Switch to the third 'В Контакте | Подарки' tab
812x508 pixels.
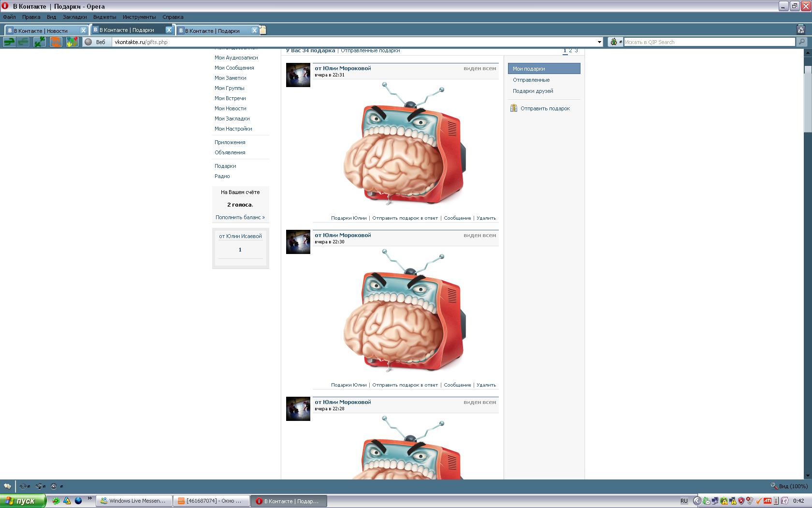217,30
